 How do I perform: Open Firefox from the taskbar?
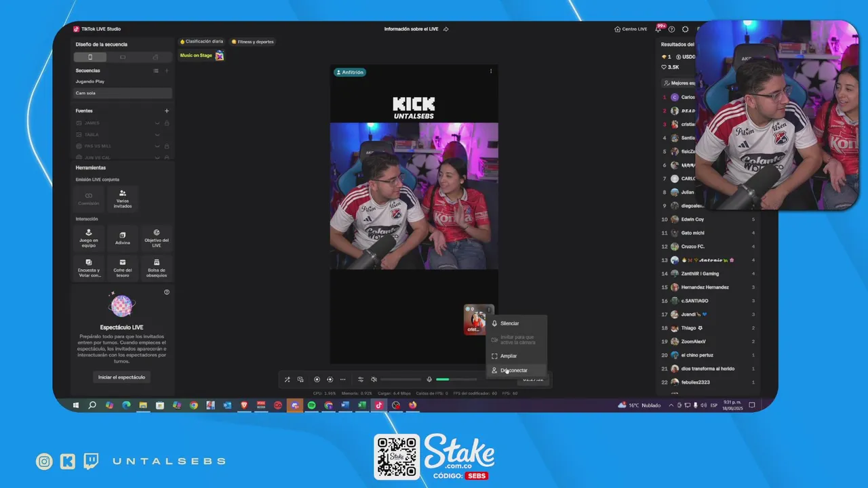pyautogui.click(x=412, y=405)
